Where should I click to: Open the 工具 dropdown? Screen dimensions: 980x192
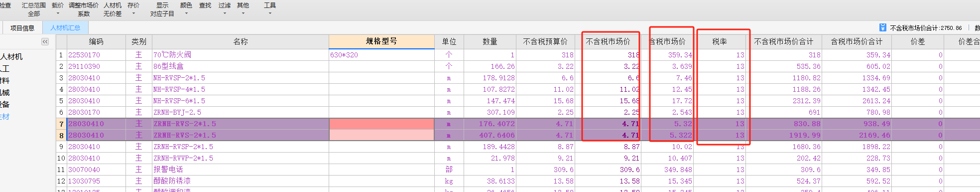(x=270, y=9)
